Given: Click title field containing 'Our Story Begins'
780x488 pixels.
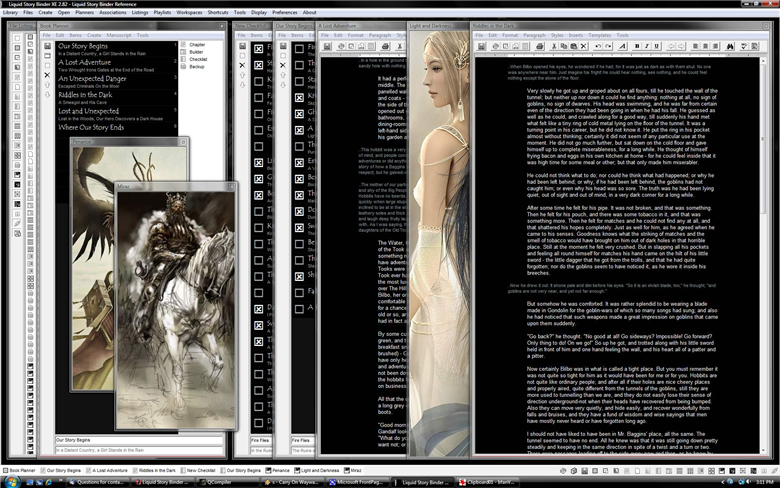Looking at the screenshot, I should (x=139, y=440).
